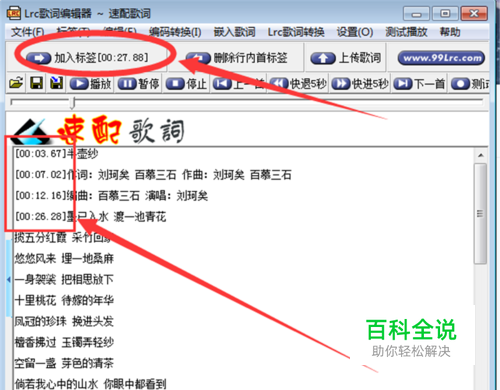Image resolution: width=500 pixels, height=390 pixels.
Task: Click the playback progress slider thumb
Action: pos(73,103)
